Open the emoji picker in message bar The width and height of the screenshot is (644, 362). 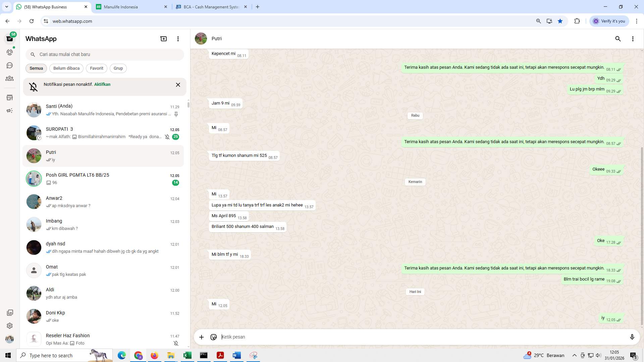pyautogui.click(x=214, y=337)
